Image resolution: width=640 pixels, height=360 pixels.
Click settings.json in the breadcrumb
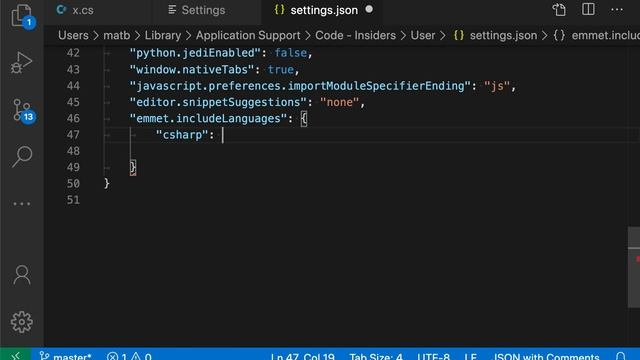point(495,36)
